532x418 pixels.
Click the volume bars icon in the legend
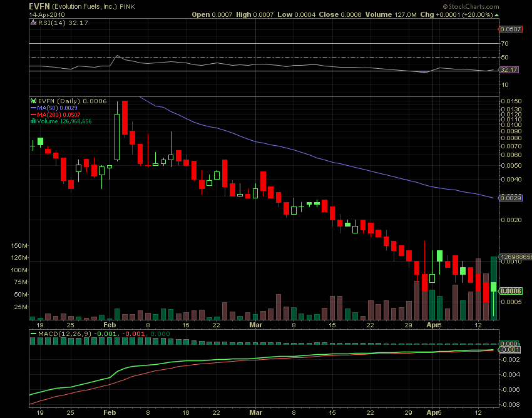pyautogui.click(x=33, y=121)
